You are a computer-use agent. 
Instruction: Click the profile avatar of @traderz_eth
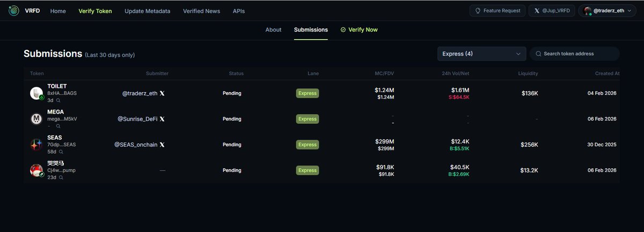588,11
